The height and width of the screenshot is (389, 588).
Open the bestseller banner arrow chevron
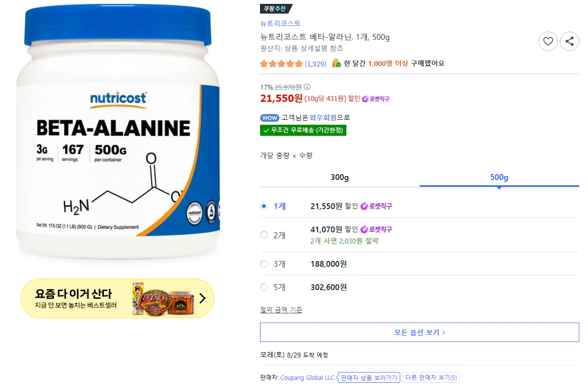point(202,298)
